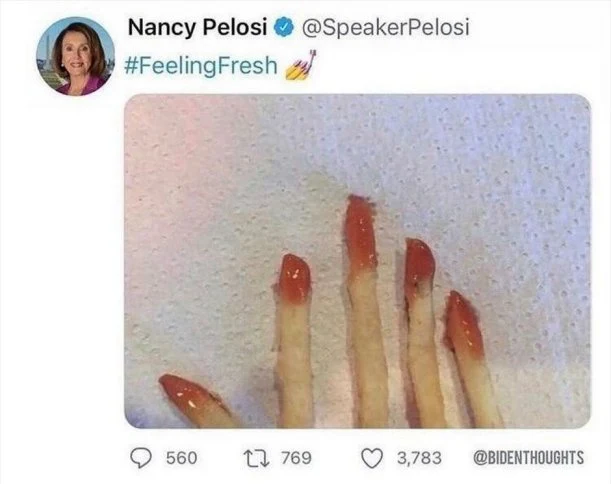Select the bold display name in header

197,28
